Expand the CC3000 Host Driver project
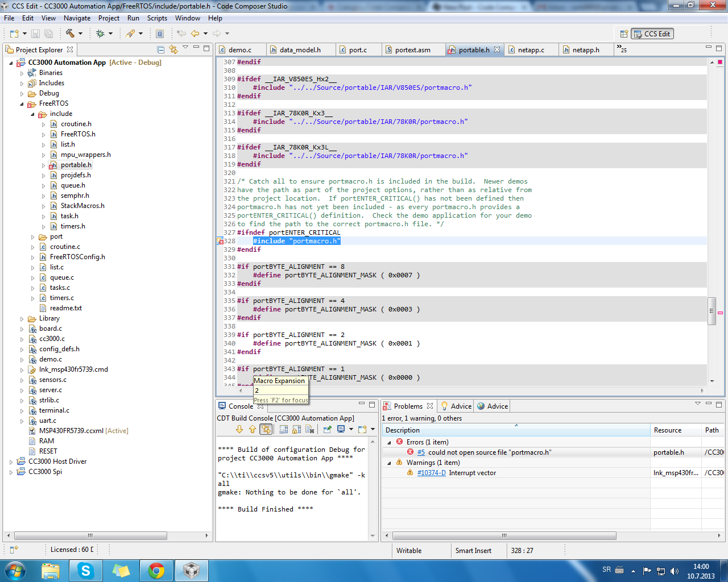The image size is (728, 582). point(11,462)
